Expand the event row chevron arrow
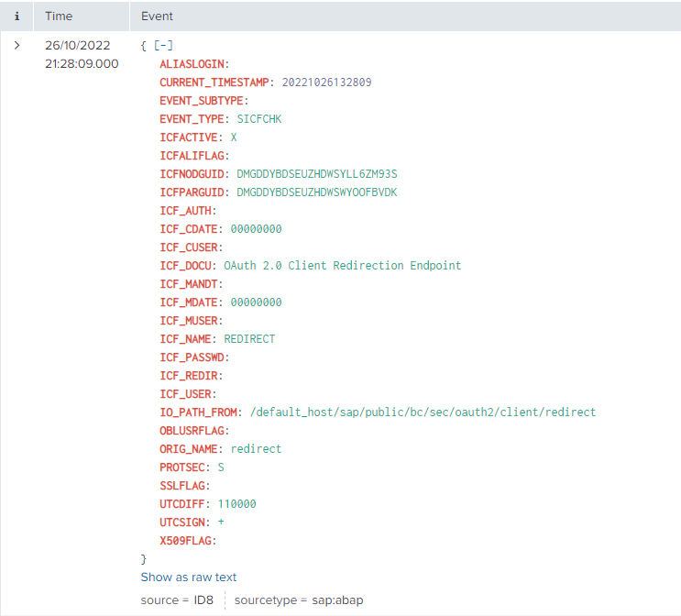Image resolution: width=681 pixels, height=616 pixels. 17,45
